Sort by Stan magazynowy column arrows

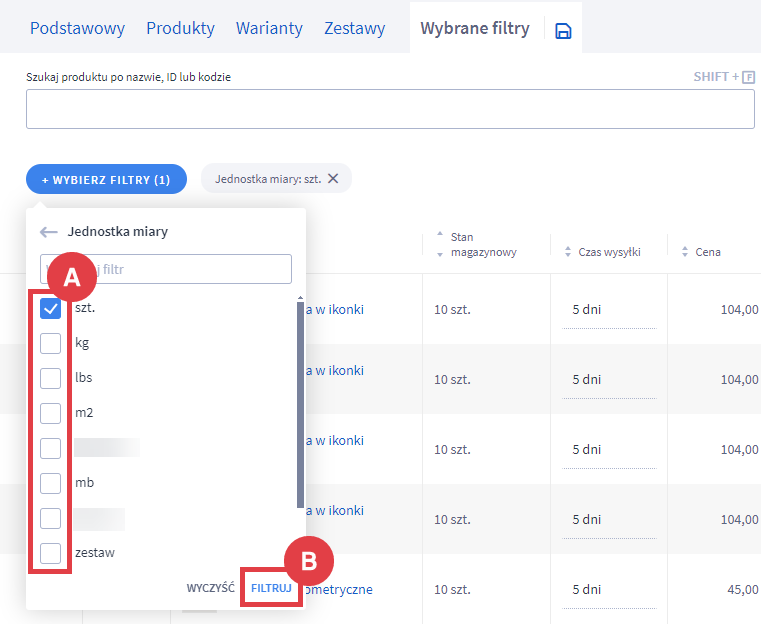(441, 245)
